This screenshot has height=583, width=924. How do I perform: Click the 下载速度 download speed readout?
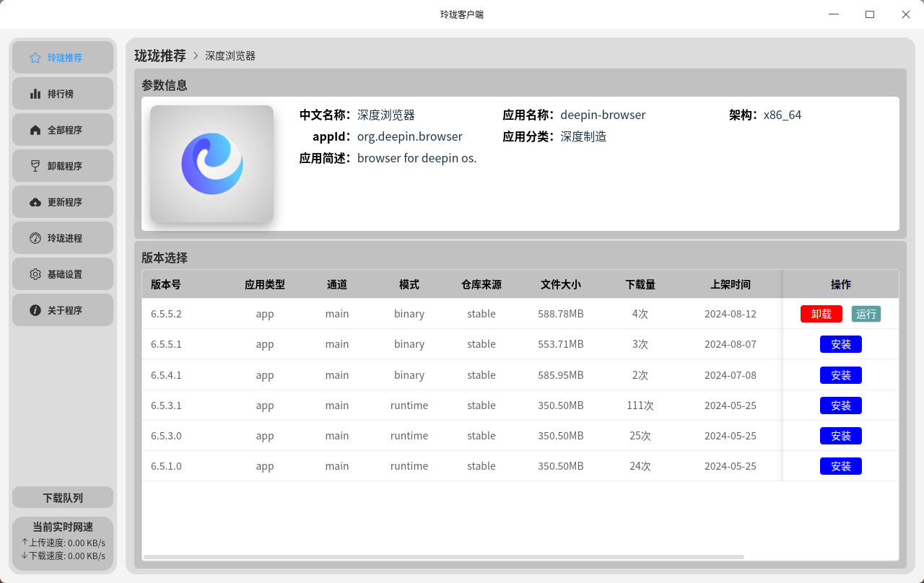coord(63,556)
